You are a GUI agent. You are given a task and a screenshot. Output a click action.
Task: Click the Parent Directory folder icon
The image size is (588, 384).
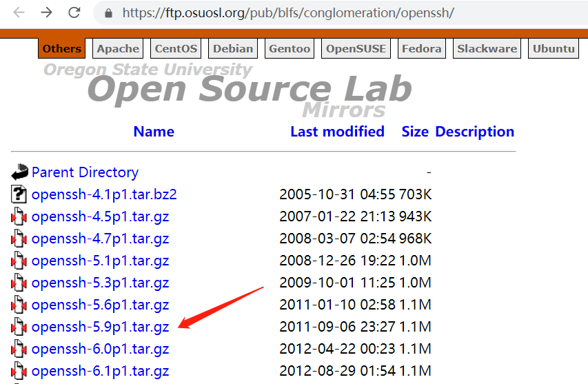click(x=19, y=172)
